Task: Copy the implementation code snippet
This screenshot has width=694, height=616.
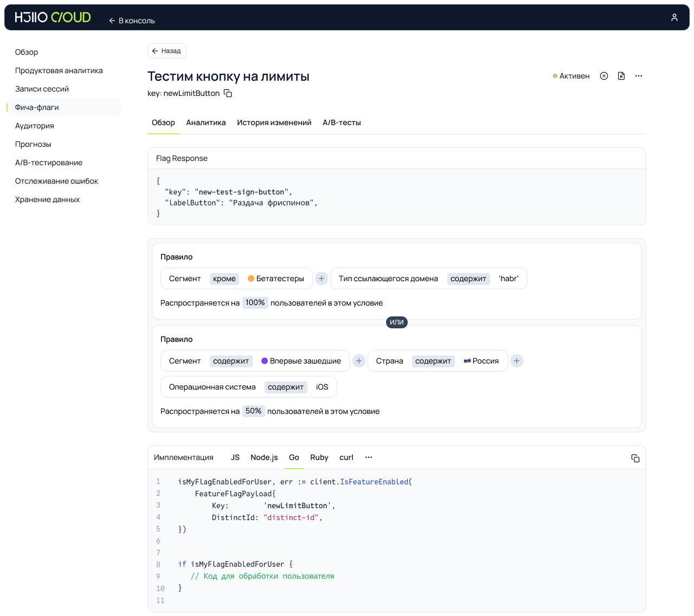Action: 635,458
